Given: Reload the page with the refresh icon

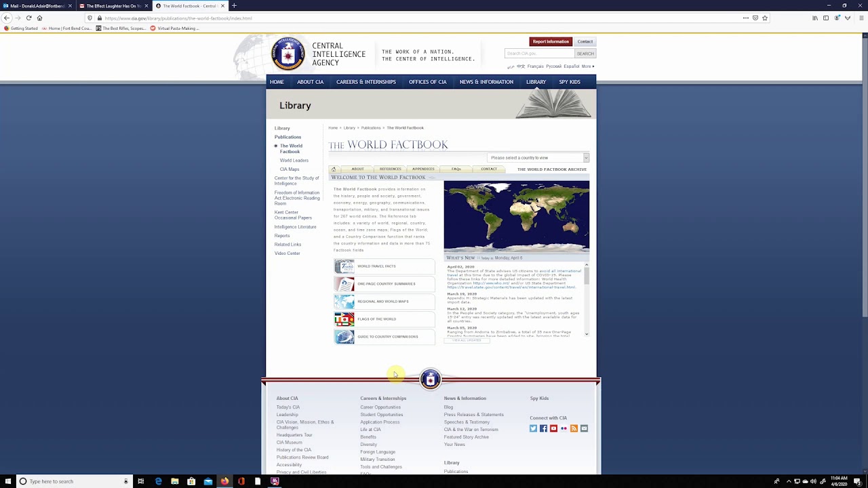Looking at the screenshot, I should (x=28, y=18).
